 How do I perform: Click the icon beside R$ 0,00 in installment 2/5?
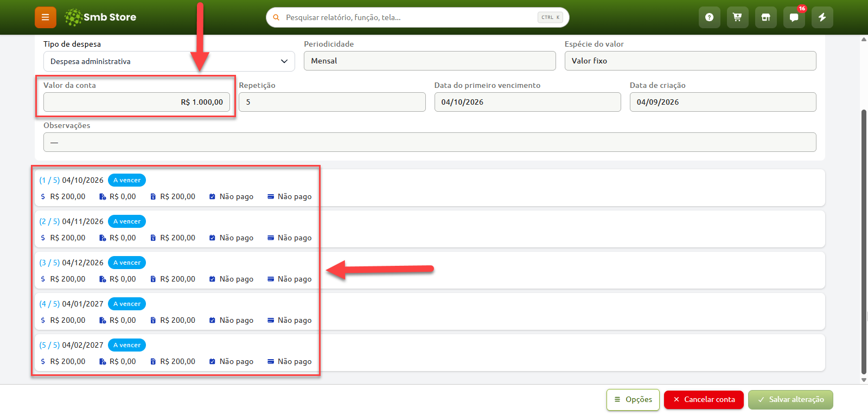[x=103, y=238]
